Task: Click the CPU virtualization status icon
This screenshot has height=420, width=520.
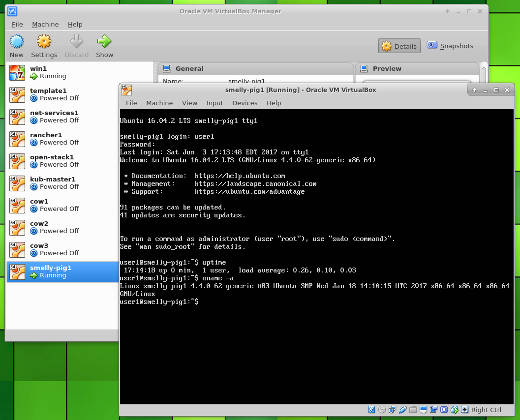Action: click(444, 410)
